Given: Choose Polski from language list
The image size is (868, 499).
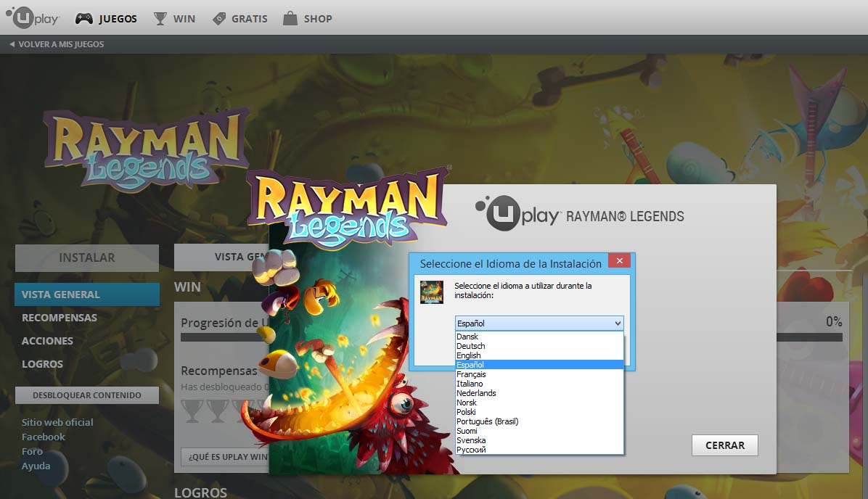Looking at the screenshot, I should coord(539,411).
